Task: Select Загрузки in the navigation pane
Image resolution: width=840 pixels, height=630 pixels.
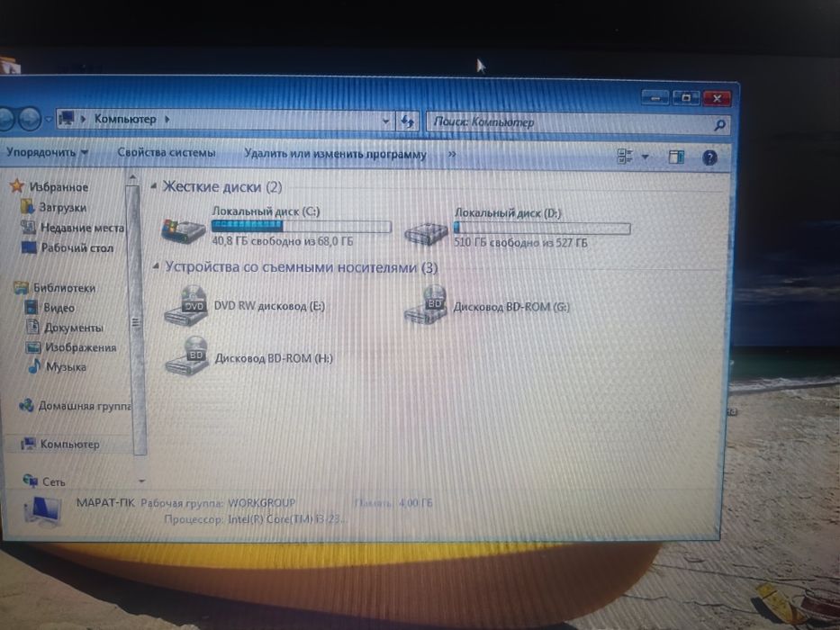Action: pos(63,207)
